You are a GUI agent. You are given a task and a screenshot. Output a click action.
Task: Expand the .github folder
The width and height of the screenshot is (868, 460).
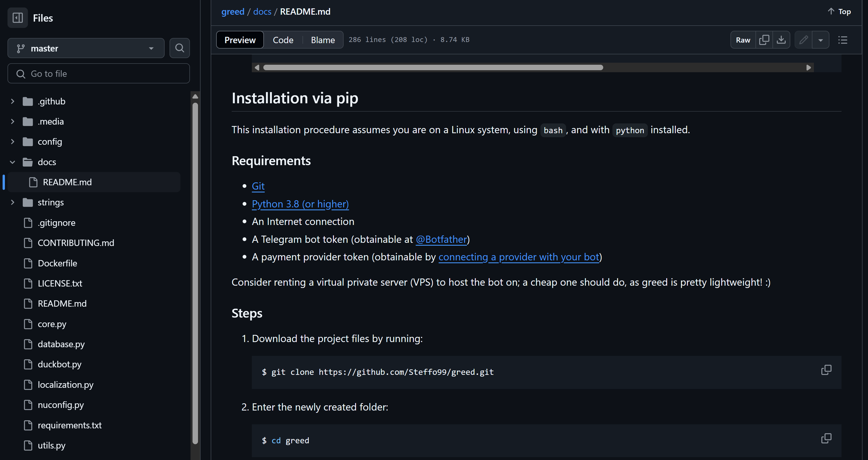12,101
